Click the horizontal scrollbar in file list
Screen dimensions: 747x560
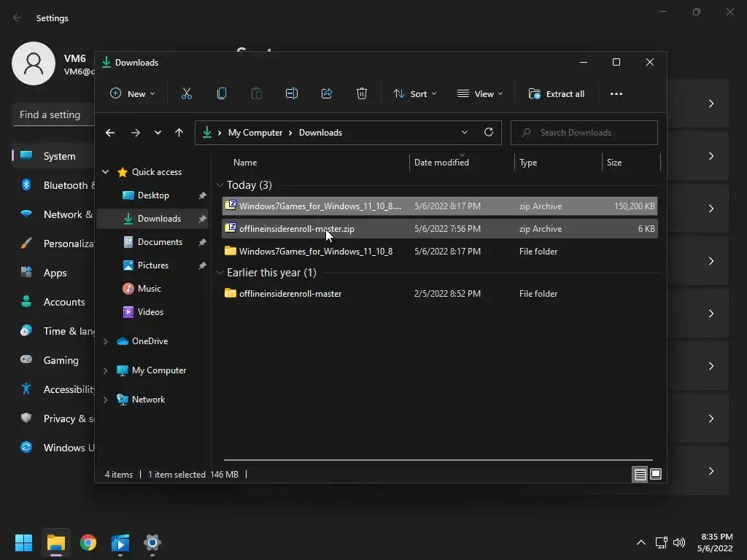438,460
